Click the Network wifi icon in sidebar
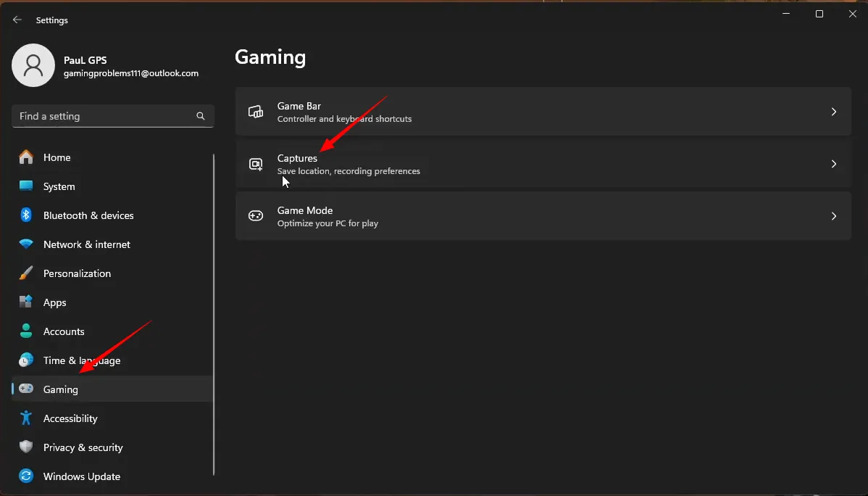This screenshot has height=496, width=868. tap(26, 244)
